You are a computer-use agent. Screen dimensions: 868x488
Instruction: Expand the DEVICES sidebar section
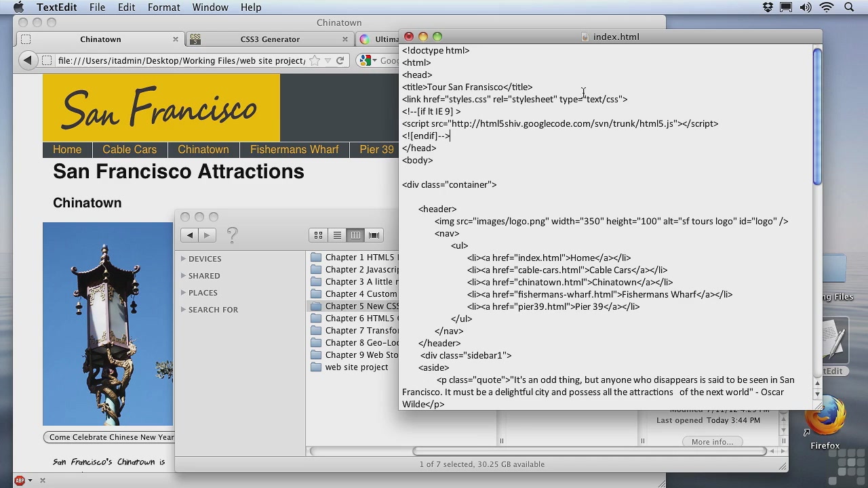point(183,259)
